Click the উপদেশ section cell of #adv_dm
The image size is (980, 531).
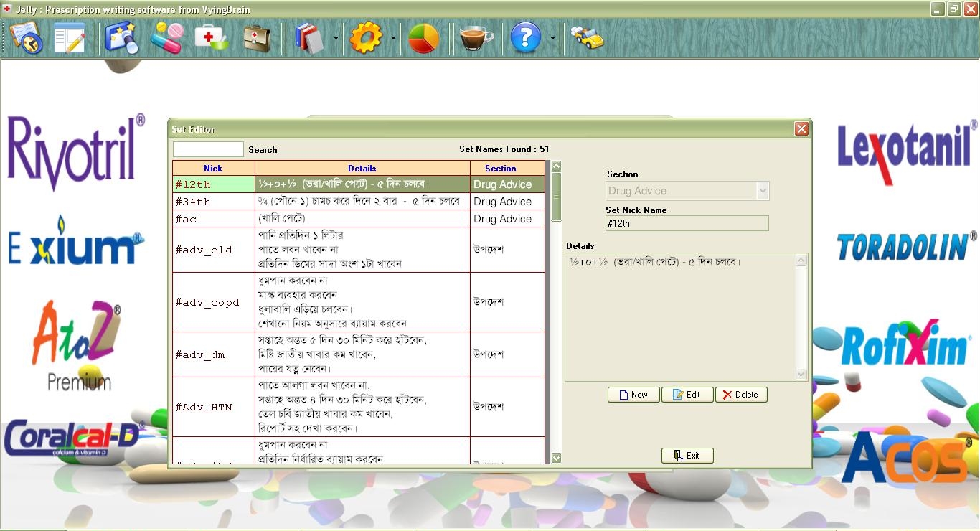507,354
